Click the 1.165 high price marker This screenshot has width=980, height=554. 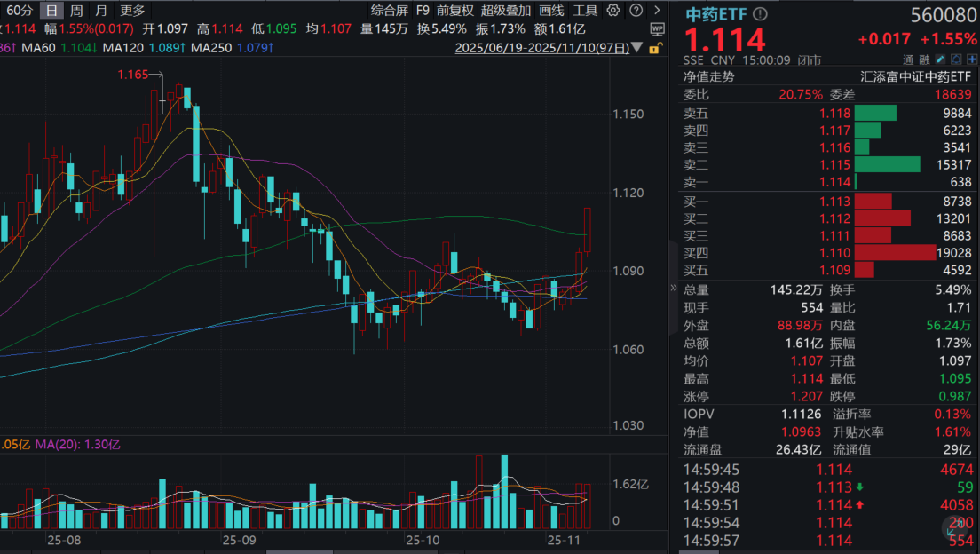tap(133, 75)
